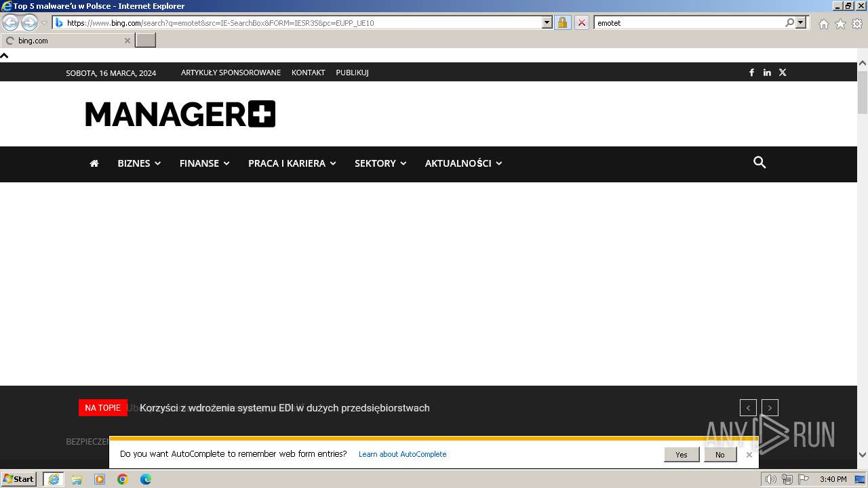Click the NA TOPIE red label

point(102,407)
